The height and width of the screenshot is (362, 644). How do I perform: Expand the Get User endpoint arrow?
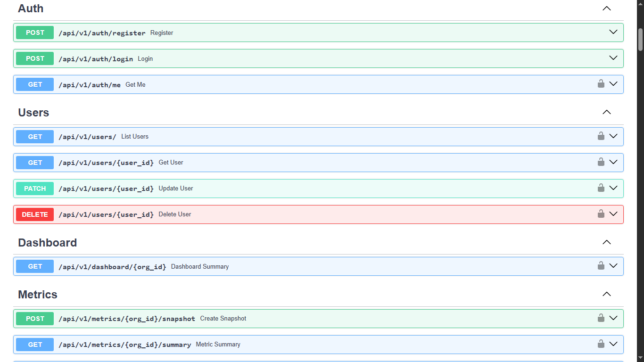click(613, 162)
